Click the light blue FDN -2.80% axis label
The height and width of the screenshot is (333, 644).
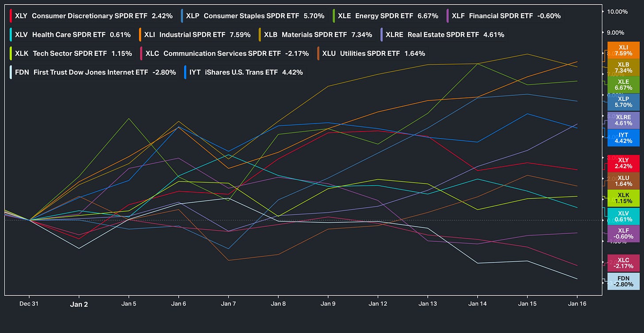623,281
